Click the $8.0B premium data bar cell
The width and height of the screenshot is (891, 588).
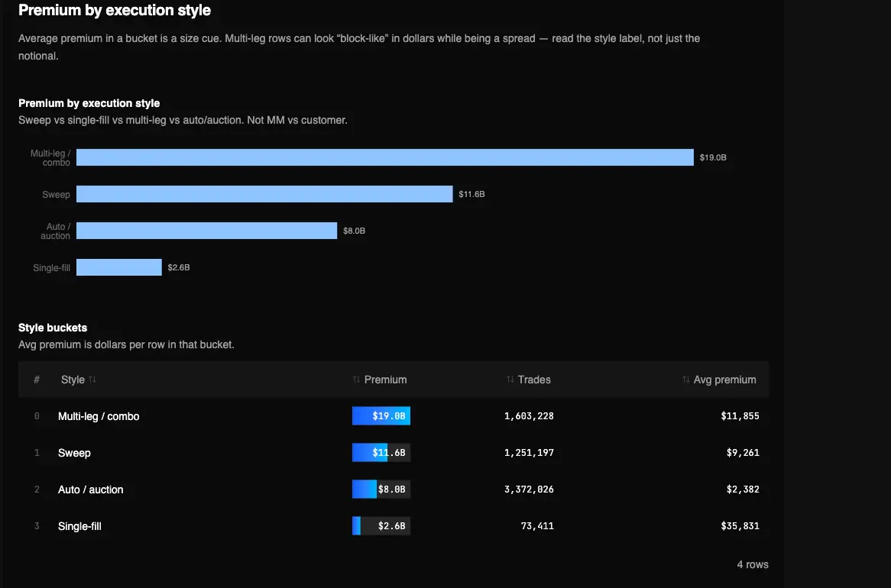(x=381, y=489)
